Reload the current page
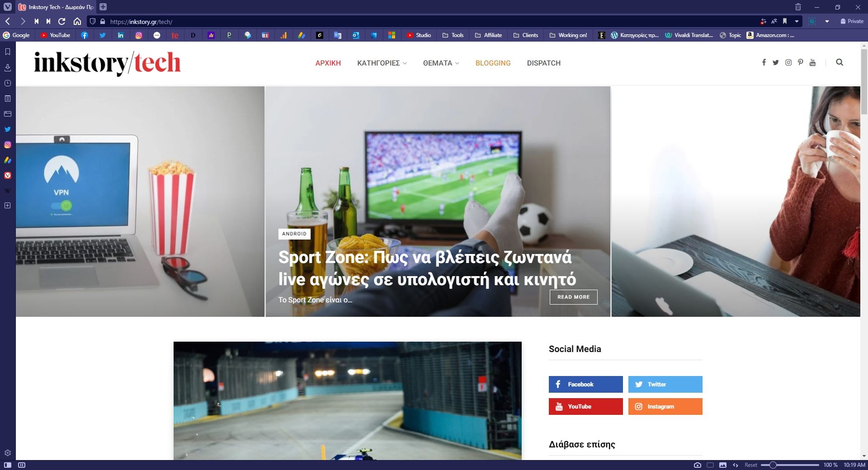This screenshot has height=470, width=868. (x=62, y=21)
